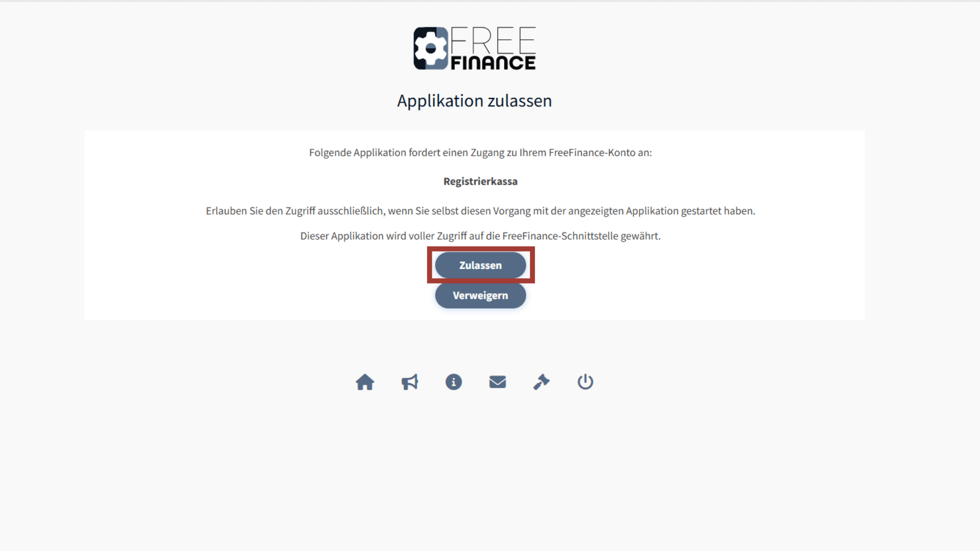The height and width of the screenshot is (551, 980).
Task: Go to the home page icon
Action: point(365,382)
